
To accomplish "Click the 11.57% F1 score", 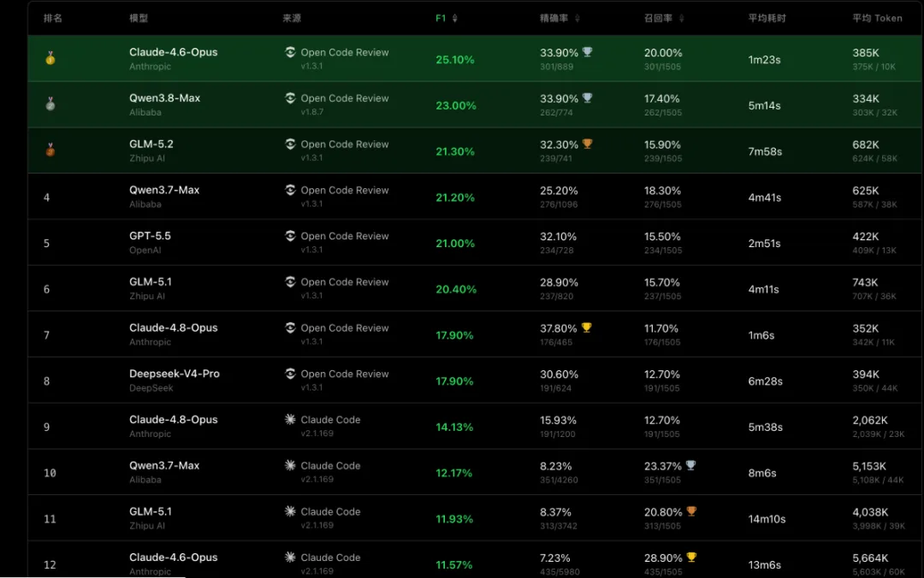I will coord(454,565).
